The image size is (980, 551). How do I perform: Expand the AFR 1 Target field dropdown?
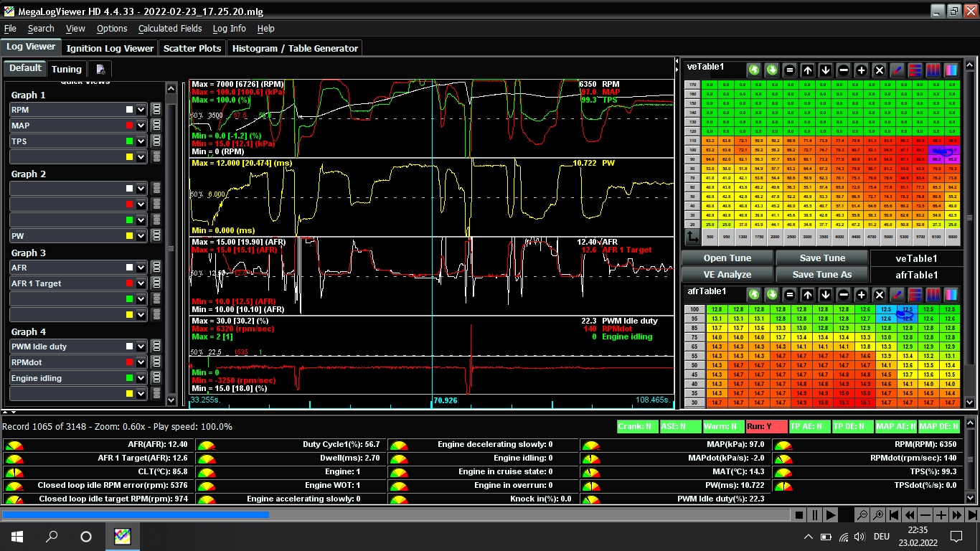(x=141, y=283)
